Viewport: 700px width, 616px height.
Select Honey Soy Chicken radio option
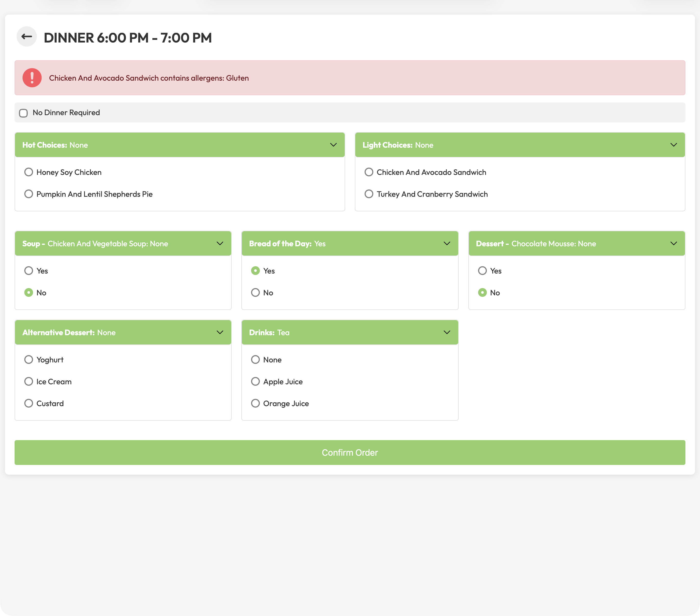tap(29, 172)
